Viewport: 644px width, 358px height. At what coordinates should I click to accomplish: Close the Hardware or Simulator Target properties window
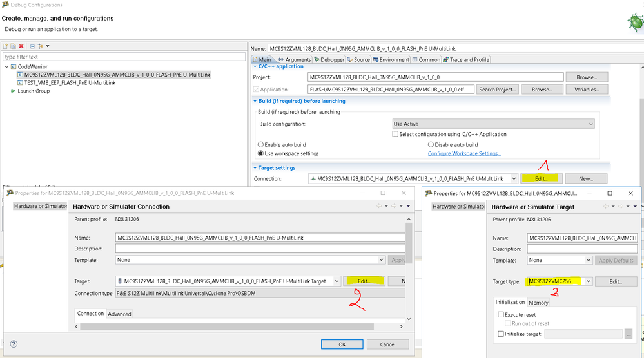point(631,193)
